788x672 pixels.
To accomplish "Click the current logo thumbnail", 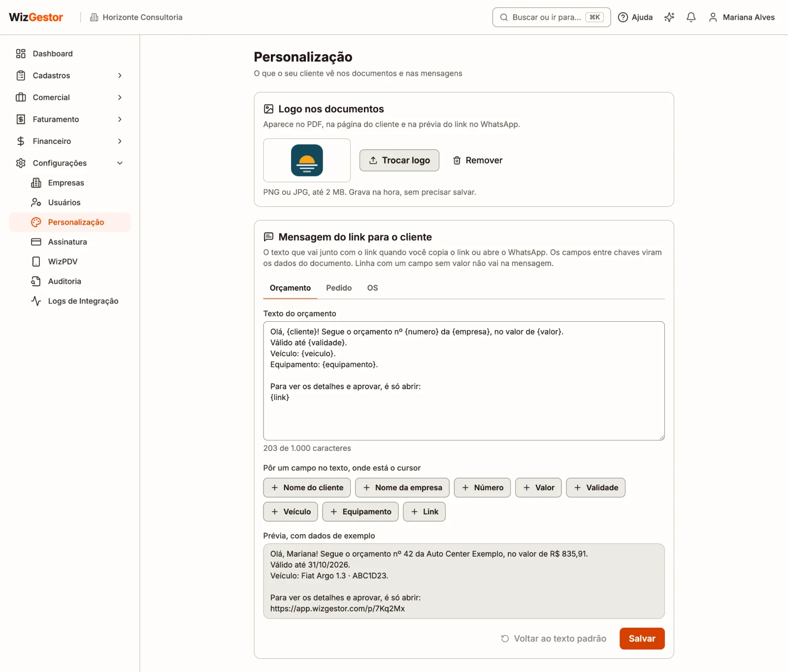I will coord(307,160).
